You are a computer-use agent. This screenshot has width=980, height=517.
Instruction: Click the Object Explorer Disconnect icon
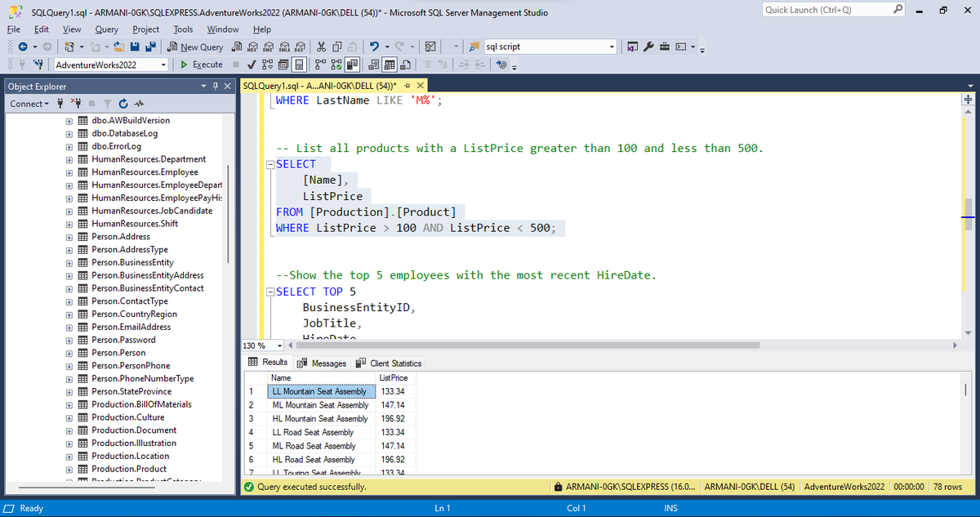point(77,104)
